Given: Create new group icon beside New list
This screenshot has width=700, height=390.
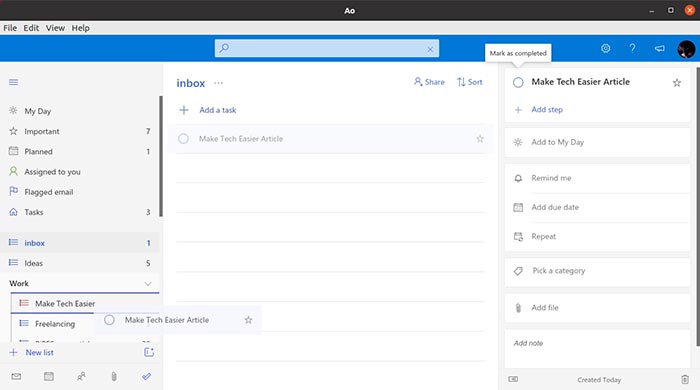Looking at the screenshot, I should tap(149, 353).
